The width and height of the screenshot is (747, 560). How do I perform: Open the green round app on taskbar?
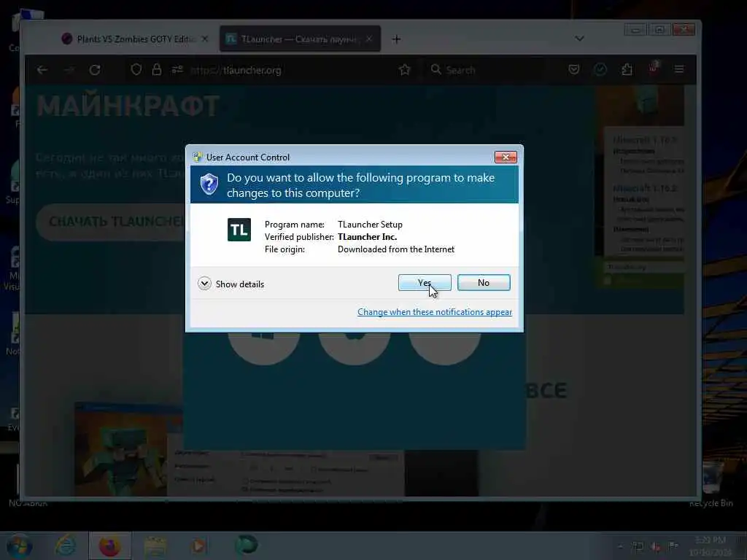coord(247,545)
